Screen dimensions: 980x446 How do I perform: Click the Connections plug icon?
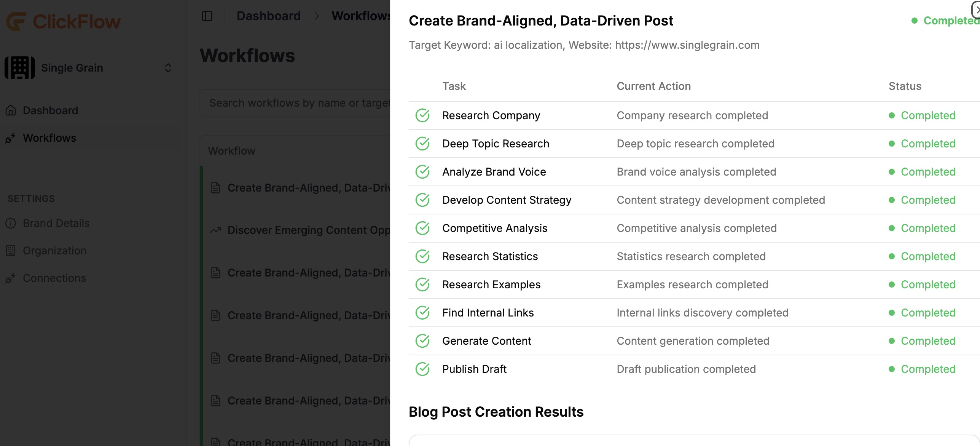point(10,278)
